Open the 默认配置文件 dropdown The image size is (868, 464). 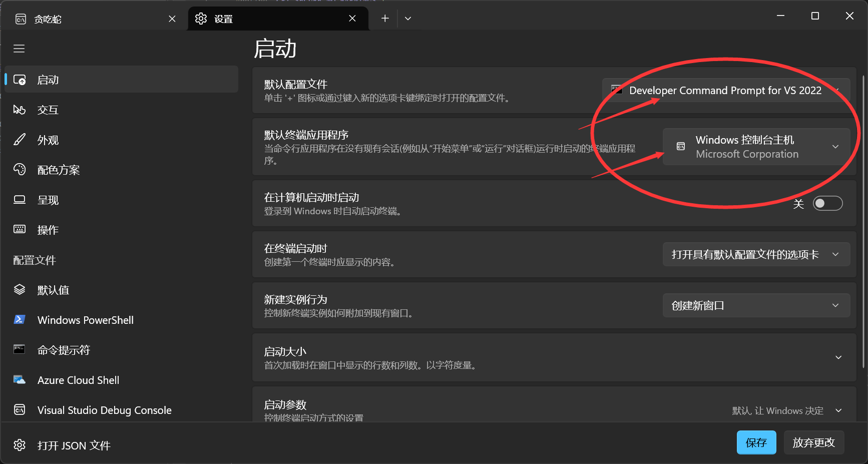tap(726, 90)
